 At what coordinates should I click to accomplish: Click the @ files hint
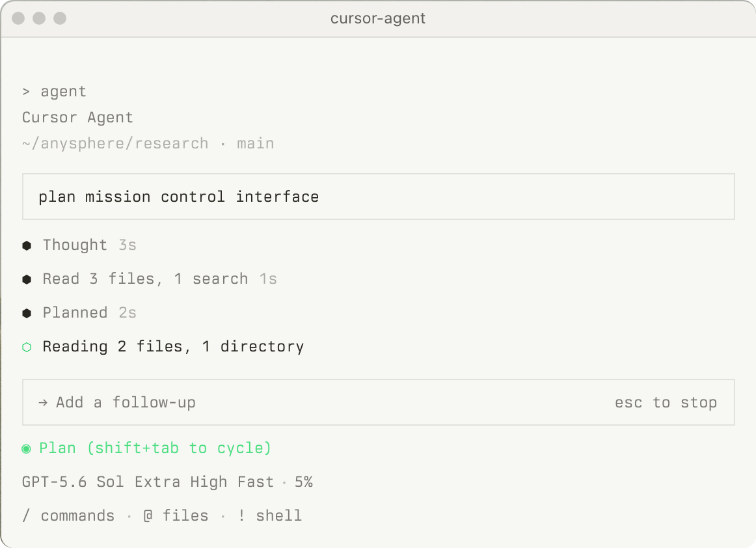point(176,515)
